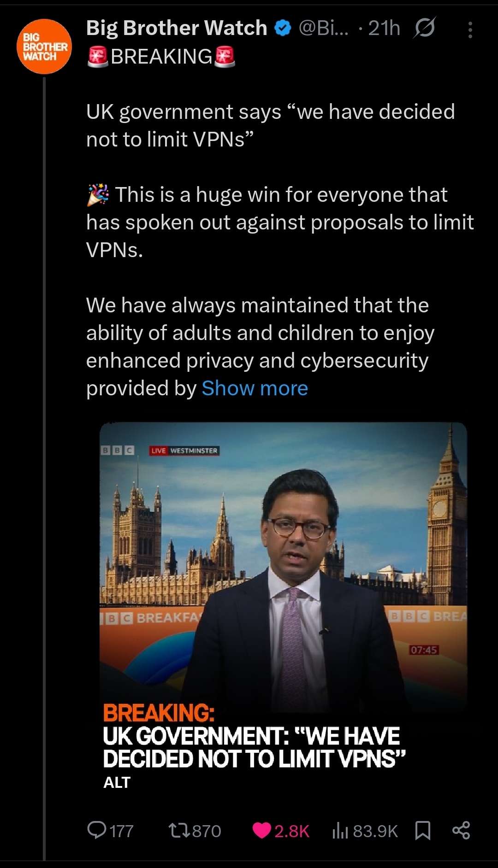Tap the blue verified badge
The width and height of the screenshot is (498, 868).
(x=283, y=29)
